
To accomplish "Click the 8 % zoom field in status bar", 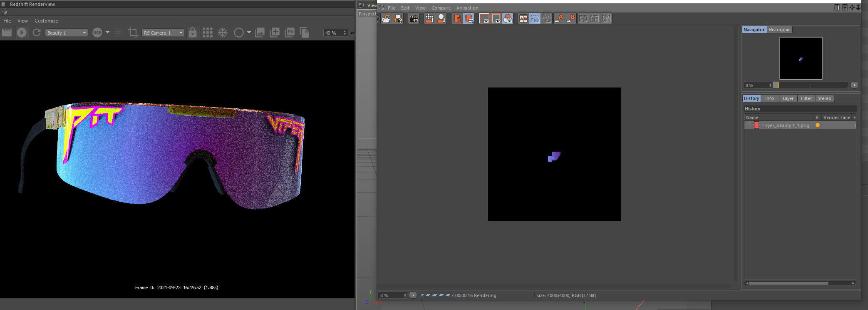I will [392, 295].
